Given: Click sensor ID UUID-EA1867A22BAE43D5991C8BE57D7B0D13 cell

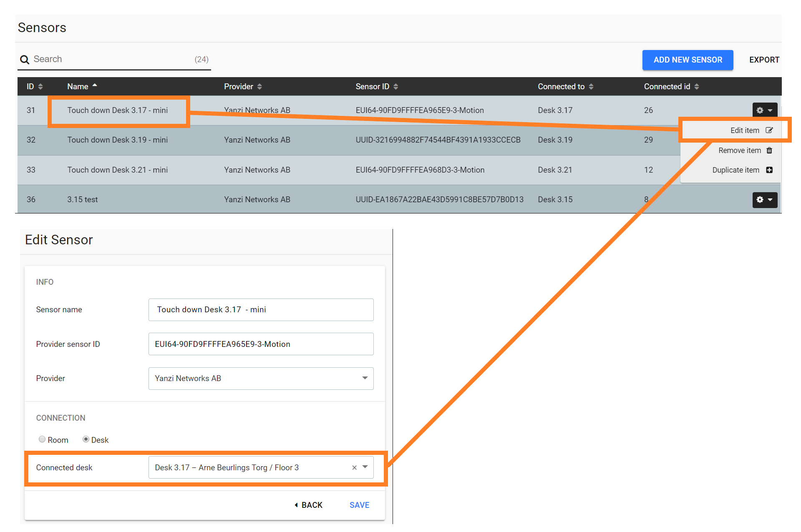Looking at the screenshot, I should point(439,199).
